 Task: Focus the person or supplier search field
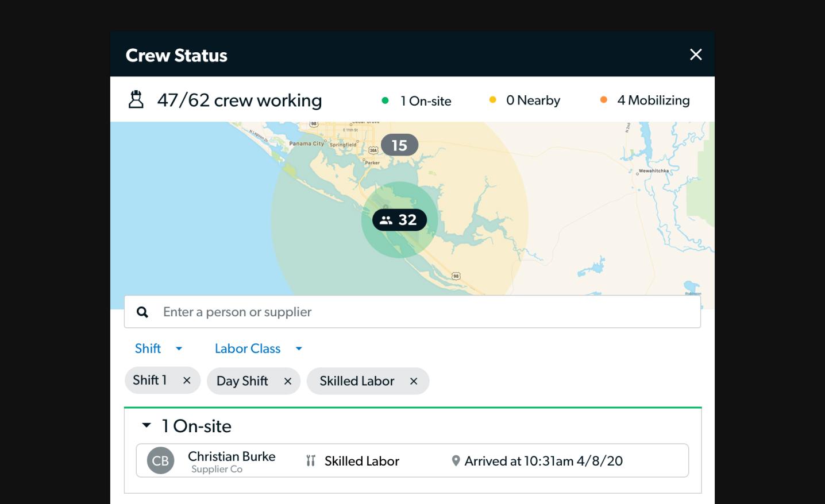pyautogui.click(x=412, y=312)
